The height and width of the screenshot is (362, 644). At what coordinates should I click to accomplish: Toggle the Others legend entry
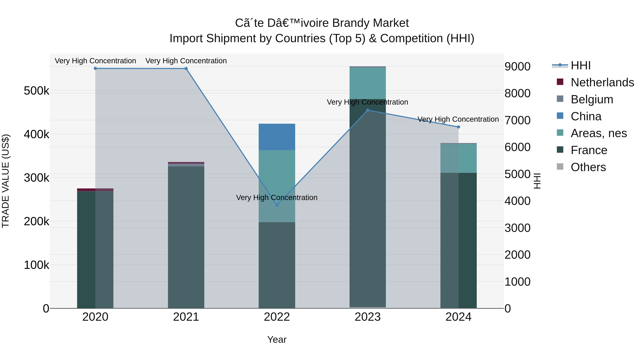pos(581,167)
